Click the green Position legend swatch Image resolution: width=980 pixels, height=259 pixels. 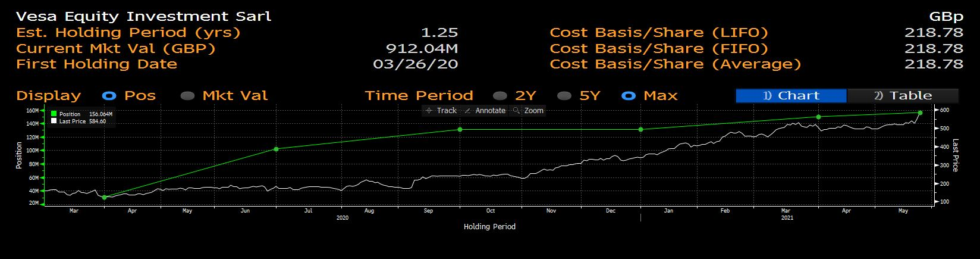(54, 114)
